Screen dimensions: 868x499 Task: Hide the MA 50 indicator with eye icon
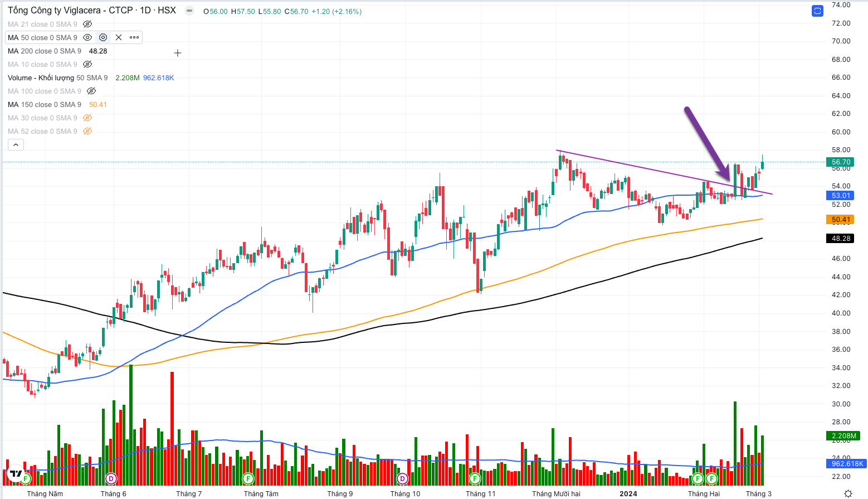click(87, 37)
